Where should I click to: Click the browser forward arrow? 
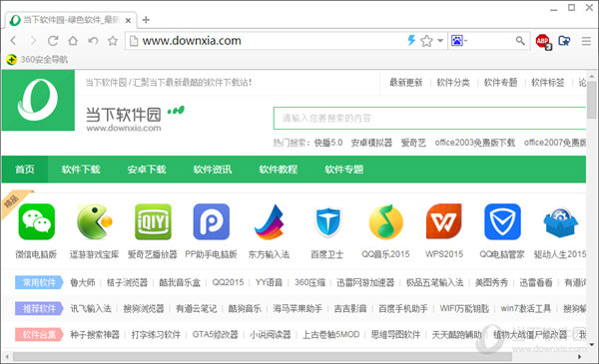coord(34,41)
